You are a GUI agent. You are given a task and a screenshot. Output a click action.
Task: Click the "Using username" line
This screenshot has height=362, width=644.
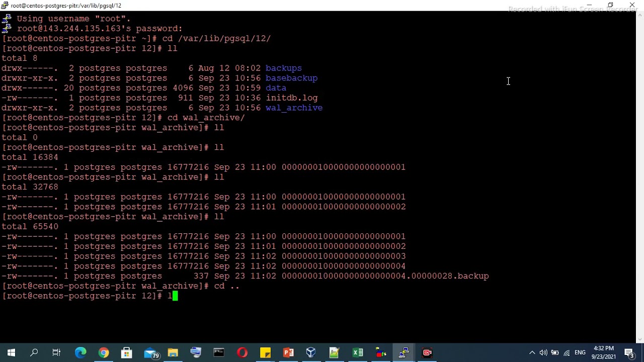click(x=73, y=19)
